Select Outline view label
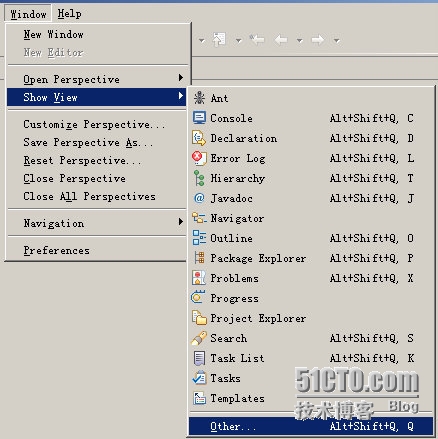Image resolution: width=438 pixels, height=439 pixels. click(231, 238)
